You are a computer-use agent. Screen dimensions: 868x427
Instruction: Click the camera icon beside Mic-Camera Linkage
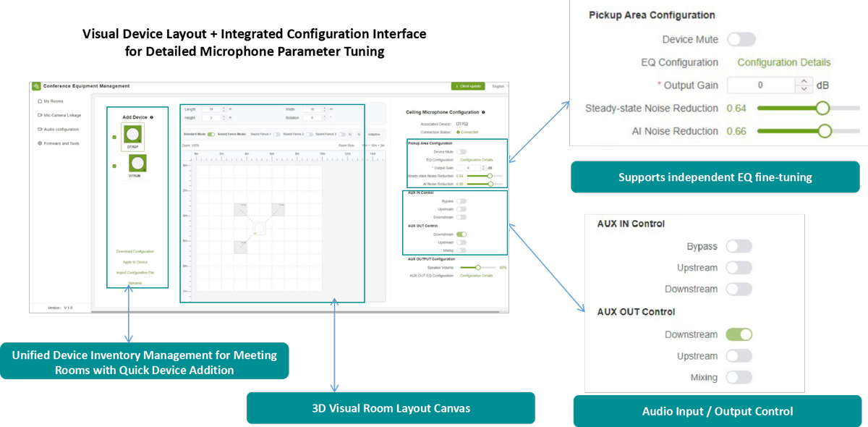[40, 115]
